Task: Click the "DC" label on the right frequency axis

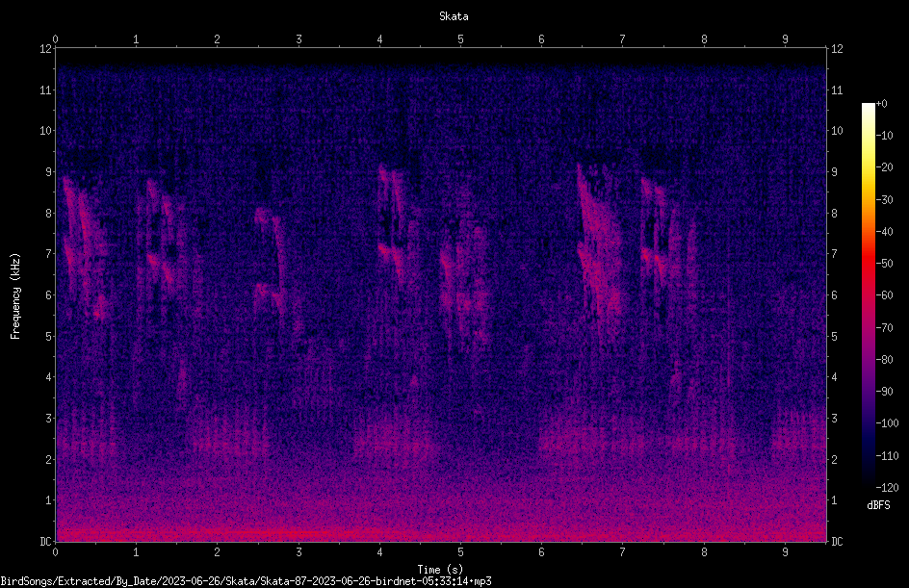Action: click(837, 542)
